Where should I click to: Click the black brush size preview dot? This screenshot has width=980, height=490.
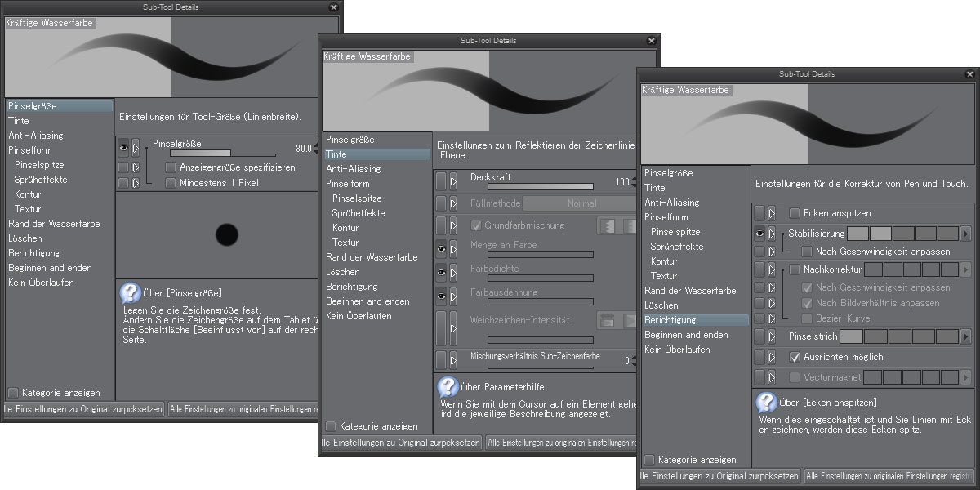(226, 236)
